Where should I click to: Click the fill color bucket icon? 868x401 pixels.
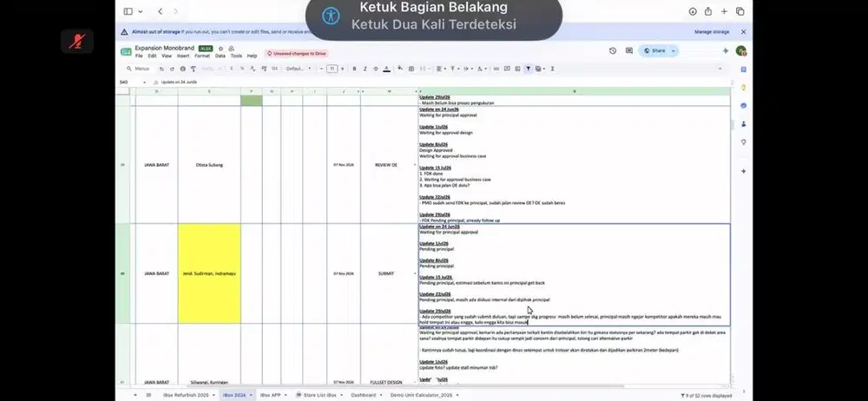[400, 69]
